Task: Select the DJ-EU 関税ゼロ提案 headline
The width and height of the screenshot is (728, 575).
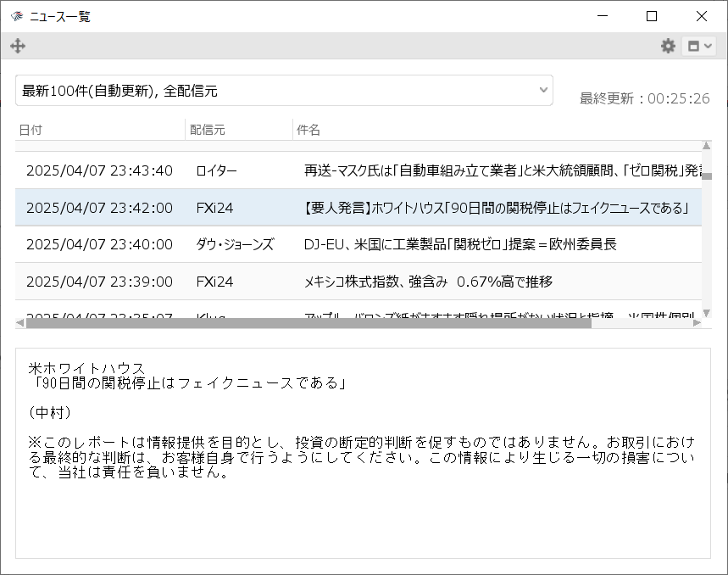Action: pyautogui.click(x=460, y=244)
